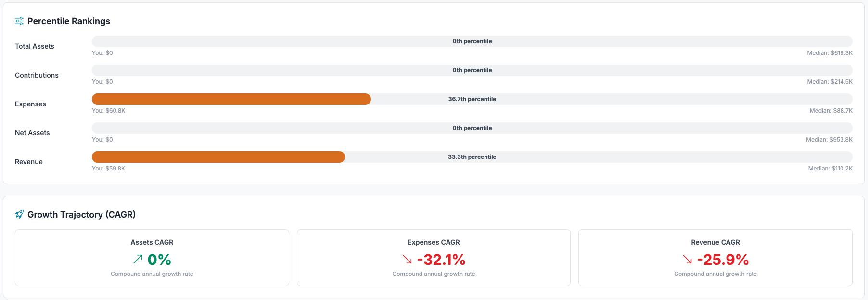Select the 33.3th percentile label on Revenue
The height and width of the screenshot is (300, 868).
point(472,157)
